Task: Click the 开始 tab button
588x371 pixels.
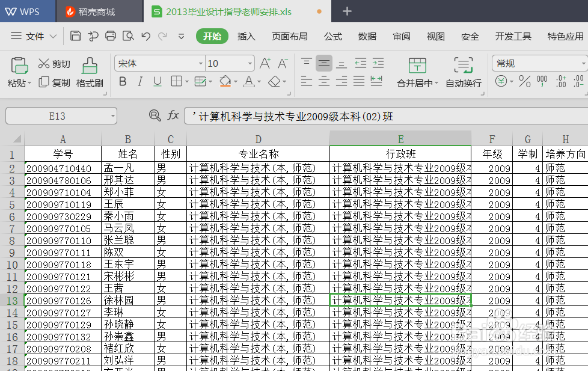Action: (212, 37)
